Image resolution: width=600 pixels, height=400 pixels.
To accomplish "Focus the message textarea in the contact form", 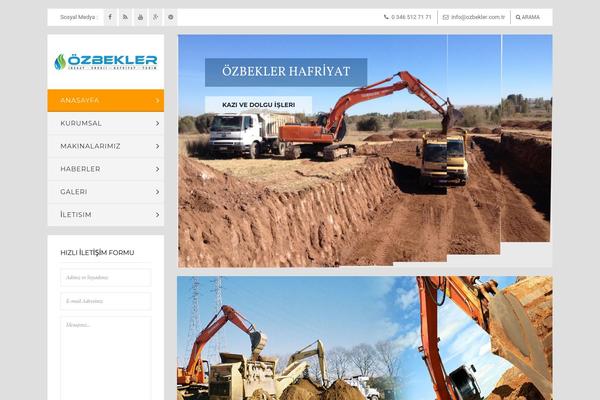I will tap(106, 358).
